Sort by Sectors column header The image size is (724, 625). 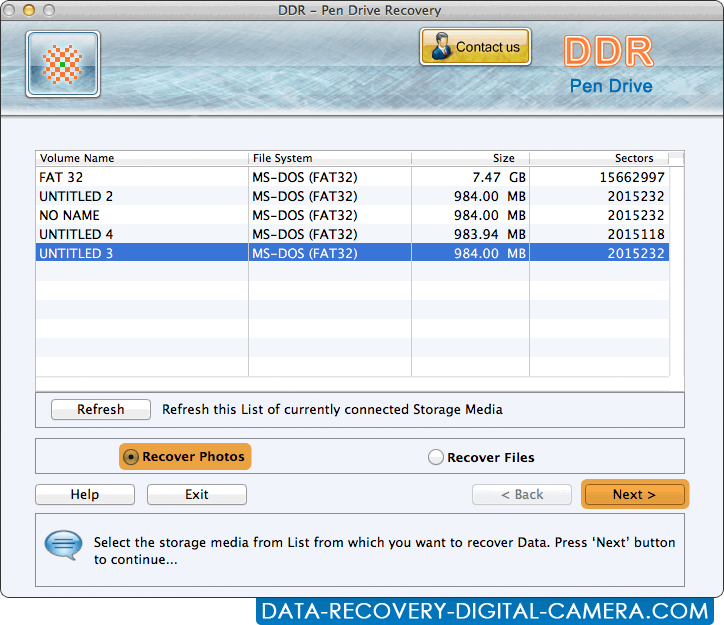point(599,158)
